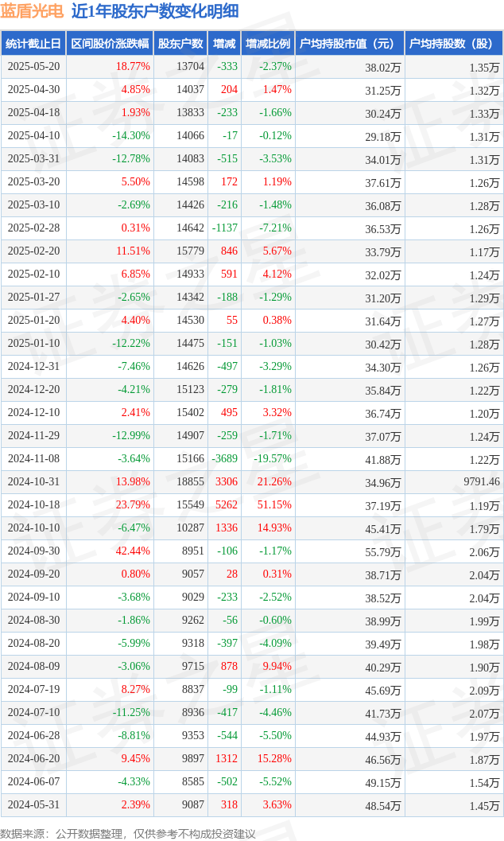The width and height of the screenshot is (504, 841).
Task: Click the 户均持股数（股） header
Action: click(454, 44)
